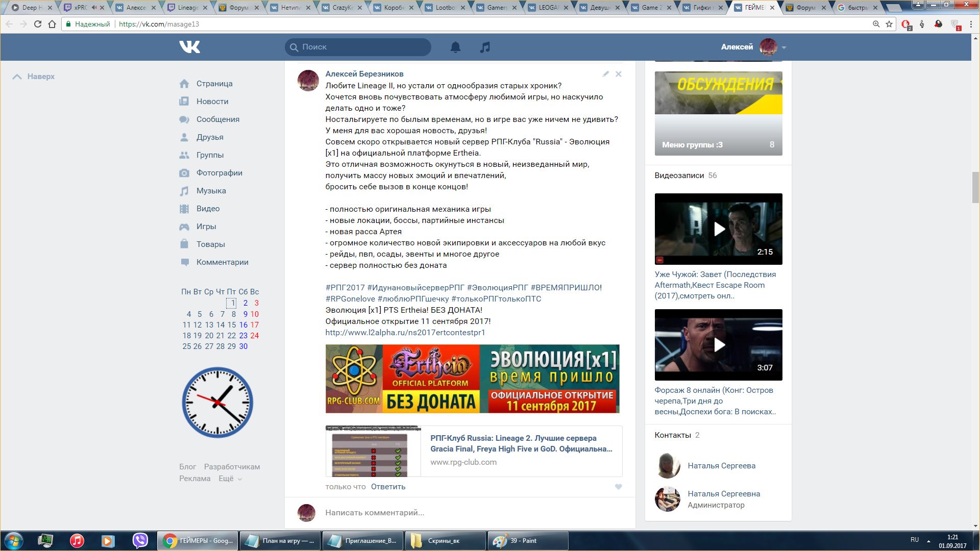
Task: Click the edit pencil icon on post
Action: coord(605,74)
